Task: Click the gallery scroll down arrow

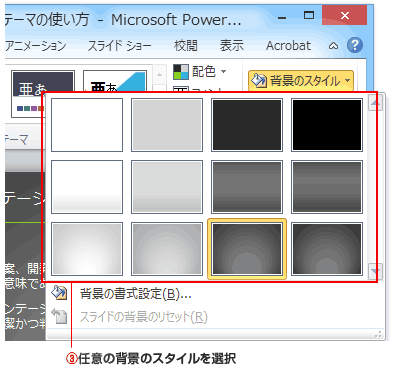Action: coord(375,271)
